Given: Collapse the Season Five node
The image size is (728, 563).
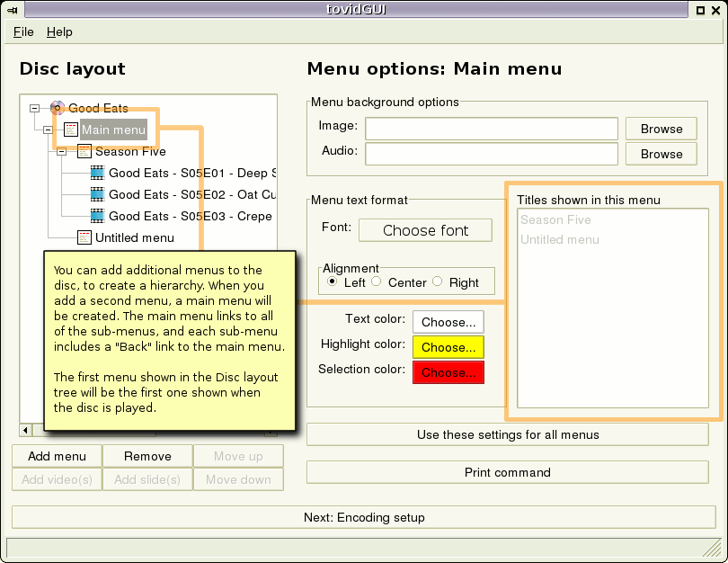Looking at the screenshot, I should pos(62,151).
